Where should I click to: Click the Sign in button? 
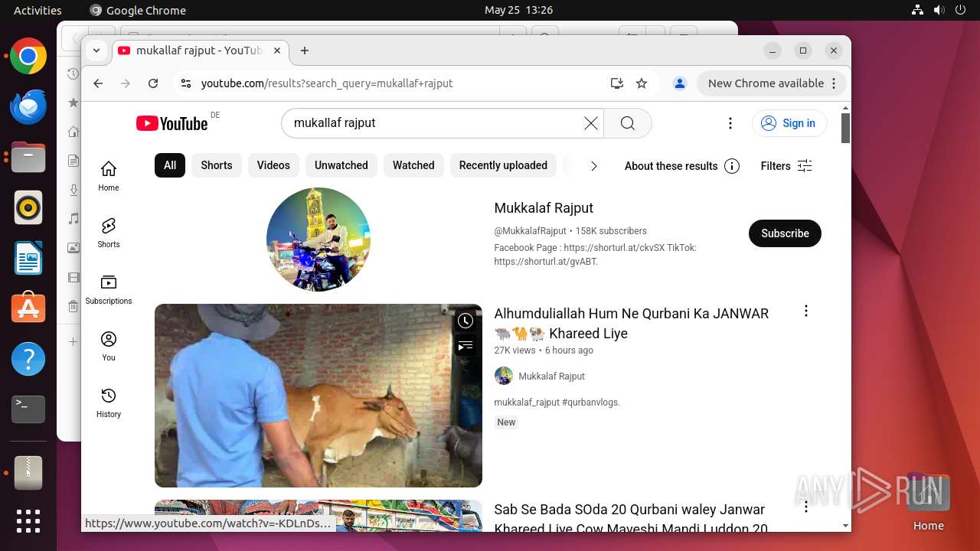(789, 123)
